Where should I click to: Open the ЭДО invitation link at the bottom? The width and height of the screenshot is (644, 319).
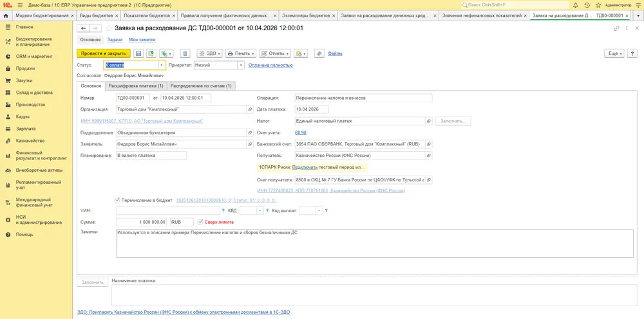[x=183, y=312]
